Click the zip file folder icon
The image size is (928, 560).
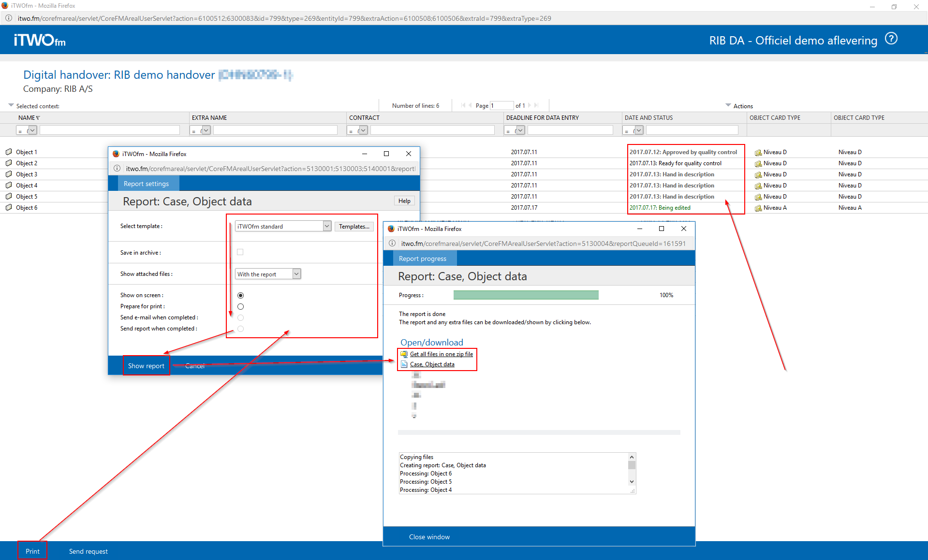click(x=404, y=354)
